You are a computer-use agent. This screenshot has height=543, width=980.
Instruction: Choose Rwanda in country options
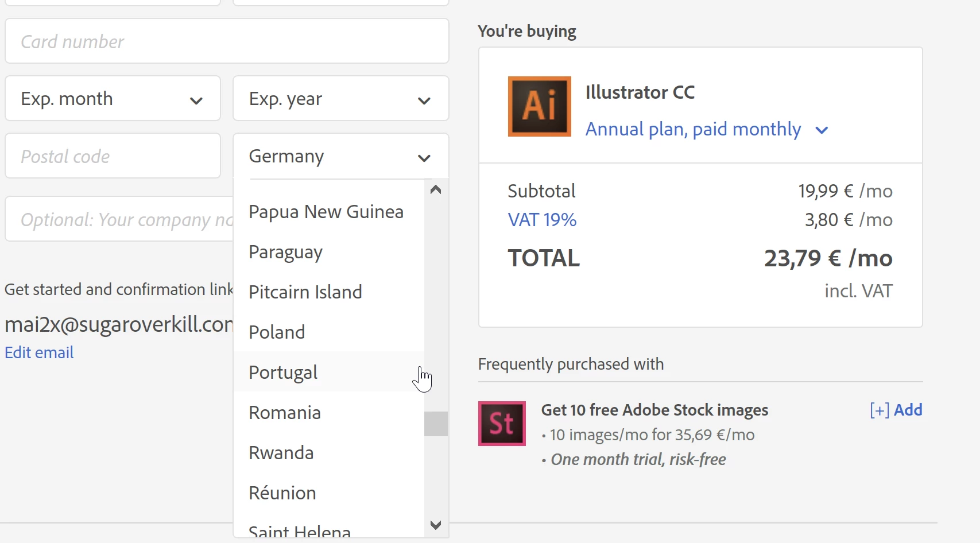click(x=281, y=453)
